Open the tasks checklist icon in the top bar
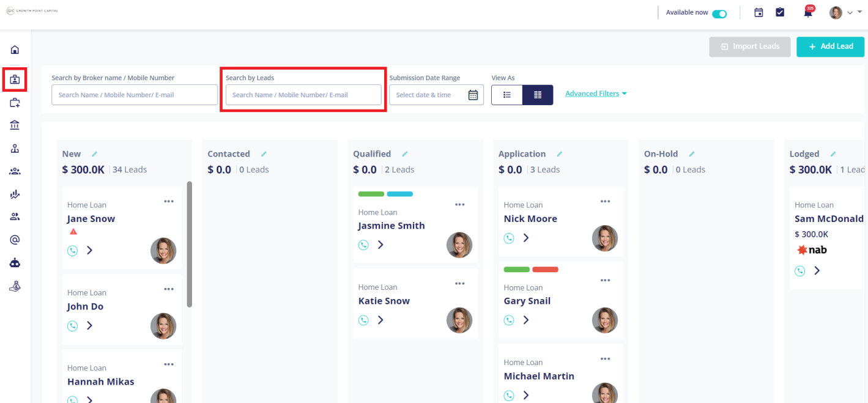The width and height of the screenshot is (868, 403). pyautogui.click(x=780, y=12)
